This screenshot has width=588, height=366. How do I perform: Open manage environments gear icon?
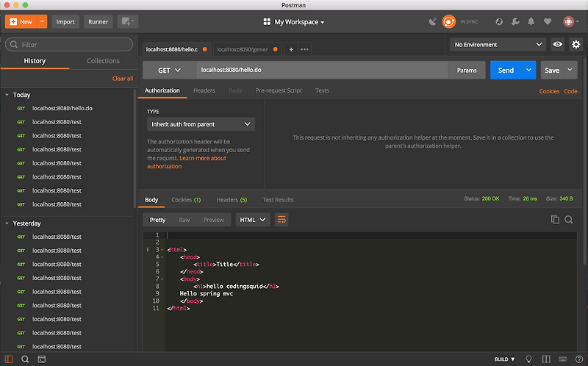pyautogui.click(x=576, y=45)
